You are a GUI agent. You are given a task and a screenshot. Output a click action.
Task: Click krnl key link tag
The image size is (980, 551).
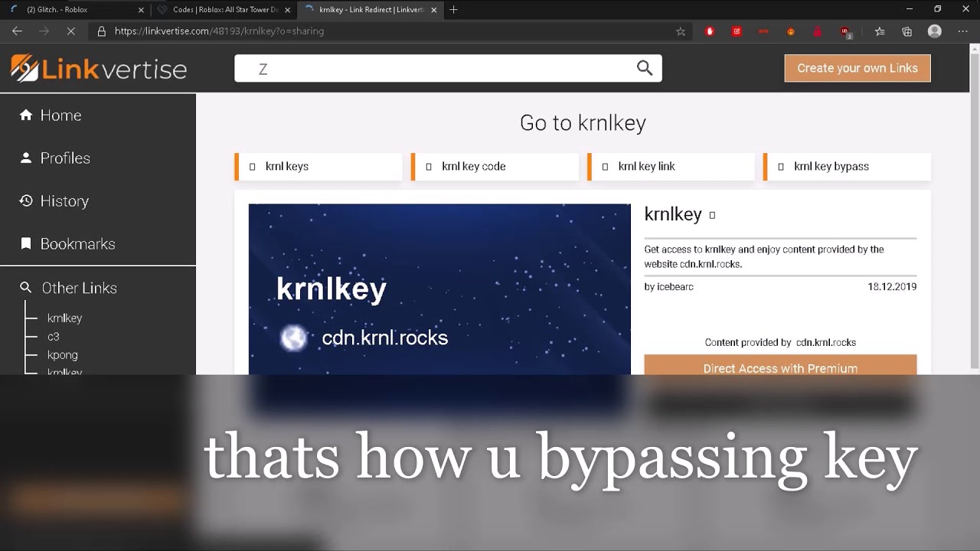[671, 166]
